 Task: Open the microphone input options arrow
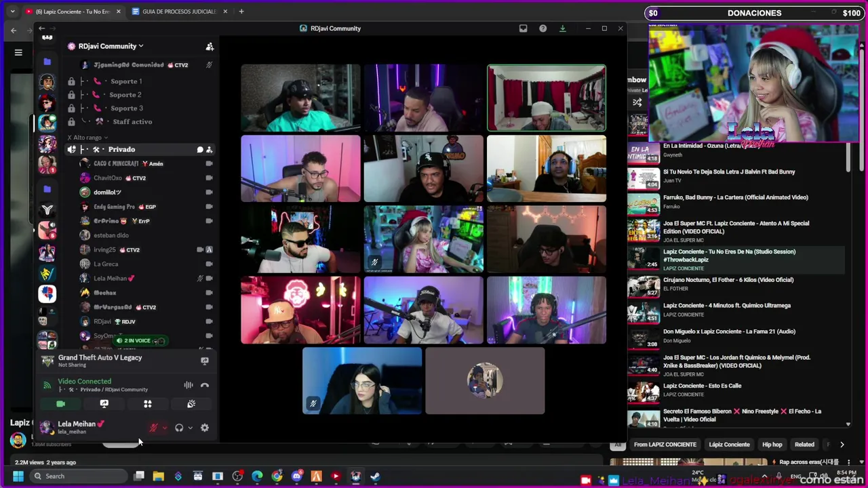tap(164, 428)
